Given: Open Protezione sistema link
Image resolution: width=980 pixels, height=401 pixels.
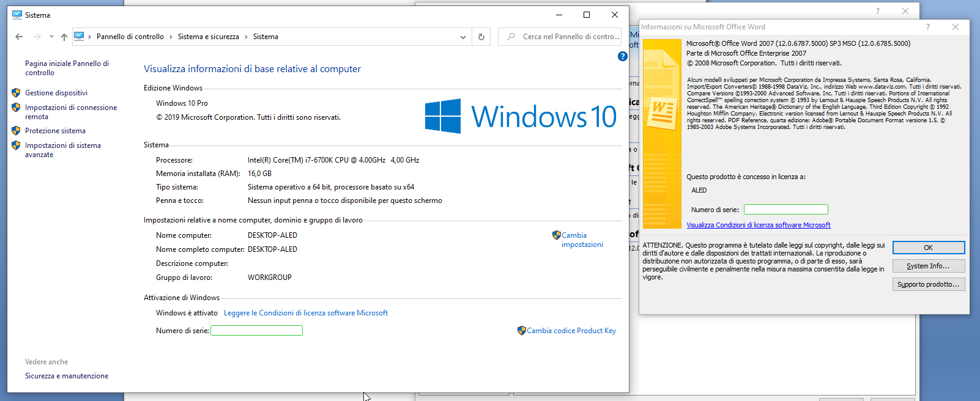Looking at the screenshot, I should [55, 131].
